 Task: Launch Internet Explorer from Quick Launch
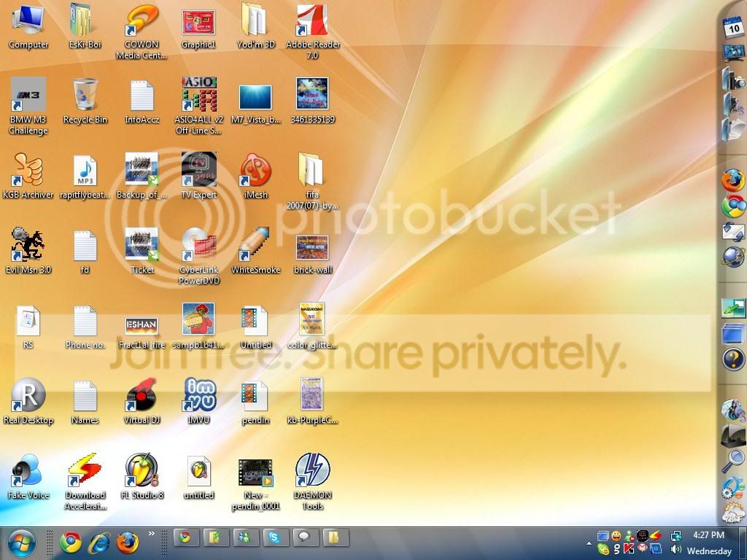(99, 542)
